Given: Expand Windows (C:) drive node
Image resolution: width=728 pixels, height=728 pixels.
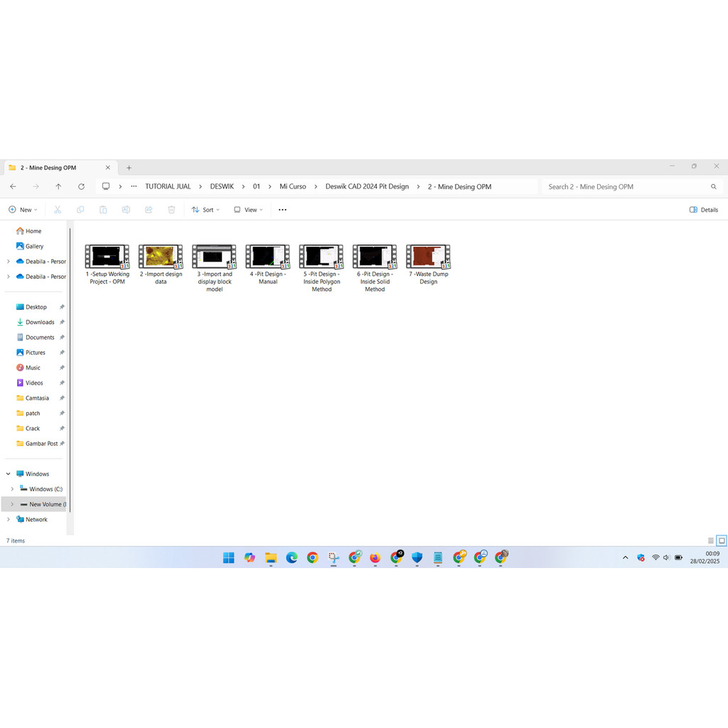Looking at the screenshot, I should pyautogui.click(x=12, y=489).
